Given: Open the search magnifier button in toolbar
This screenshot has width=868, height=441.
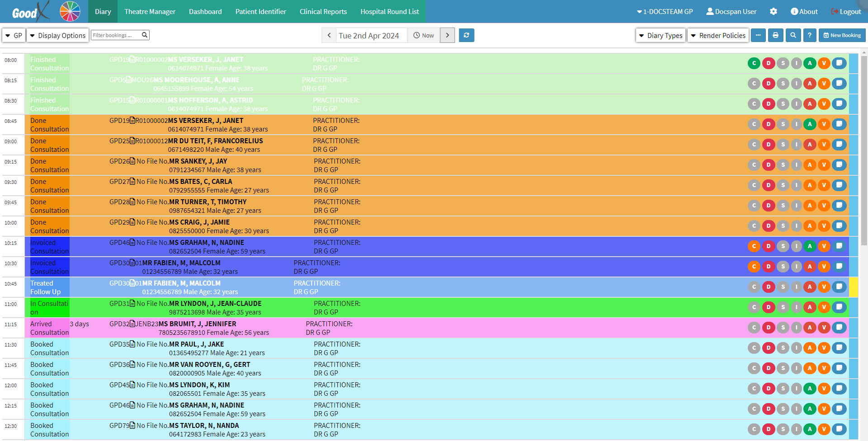Looking at the screenshot, I should tap(793, 35).
